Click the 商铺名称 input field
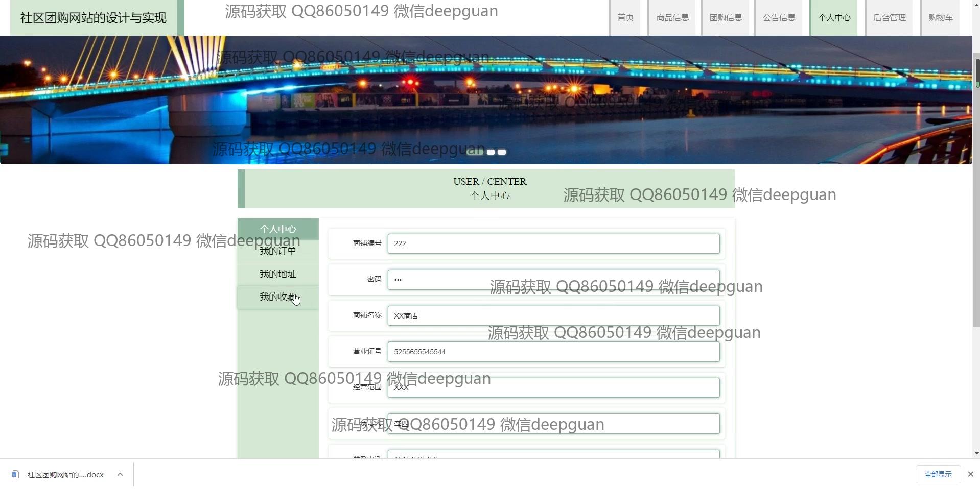The image size is (980, 489). pos(553,316)
